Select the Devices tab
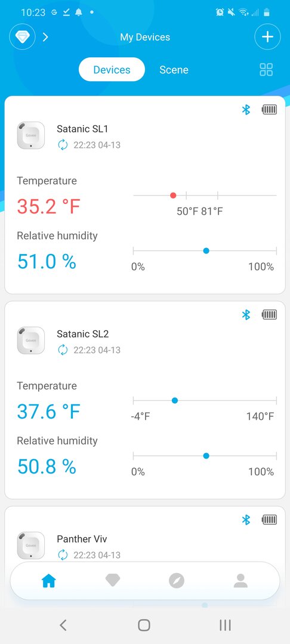This screenshot has width=290, height=644. (112, 69)
